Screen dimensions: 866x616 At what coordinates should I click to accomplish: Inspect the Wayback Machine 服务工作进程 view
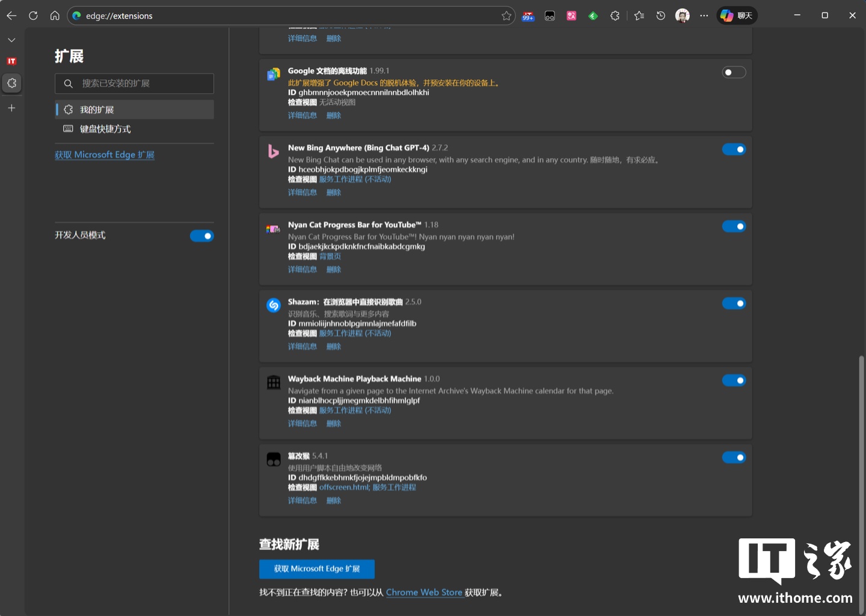pyautogui.click(x=355, y=410)
